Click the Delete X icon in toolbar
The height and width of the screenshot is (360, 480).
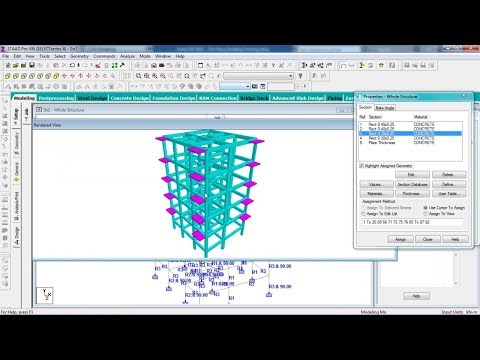64,65
